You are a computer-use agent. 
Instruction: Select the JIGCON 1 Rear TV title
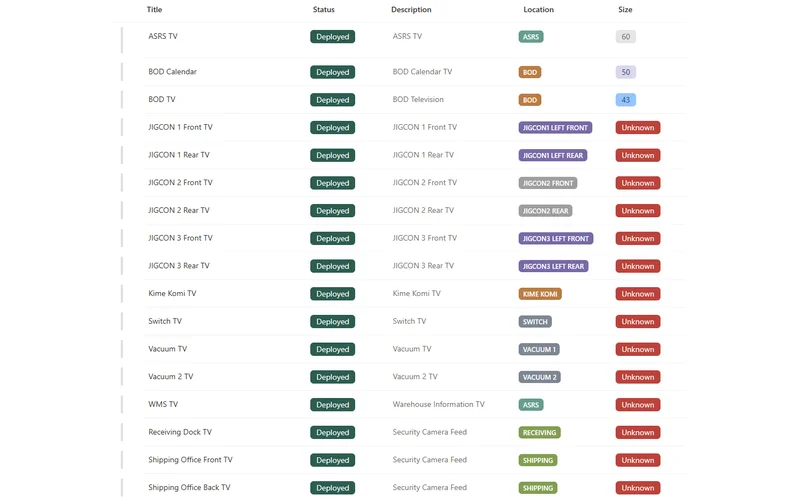tap(179, 155)
